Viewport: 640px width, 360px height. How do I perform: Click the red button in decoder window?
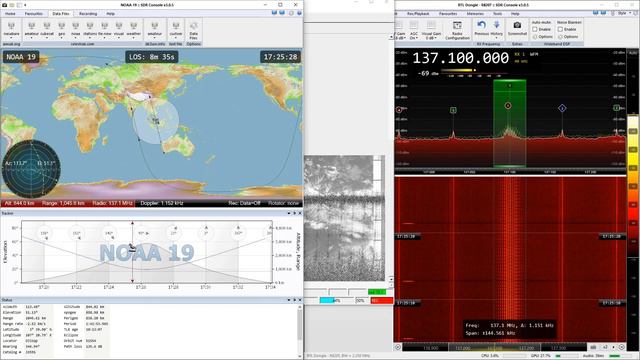382,300
